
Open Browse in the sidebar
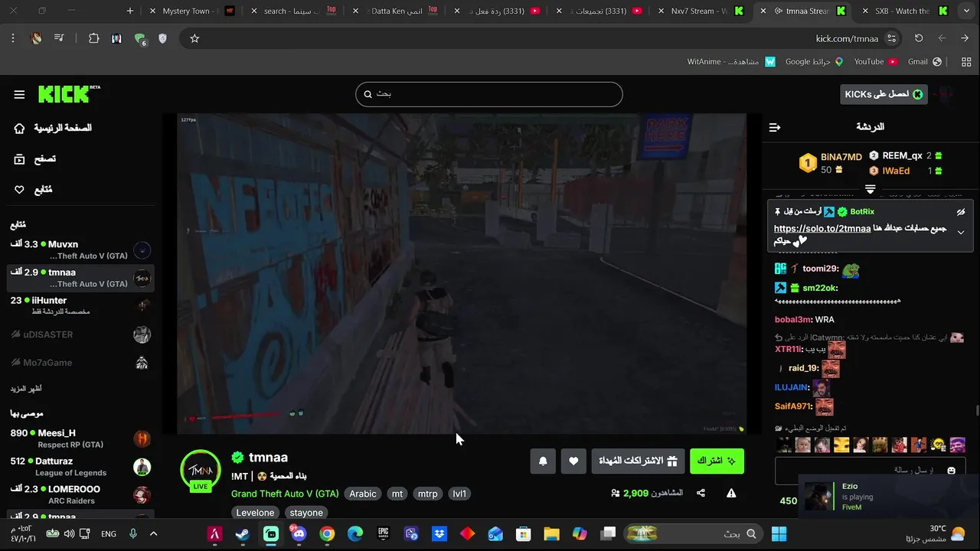[35, 159]
